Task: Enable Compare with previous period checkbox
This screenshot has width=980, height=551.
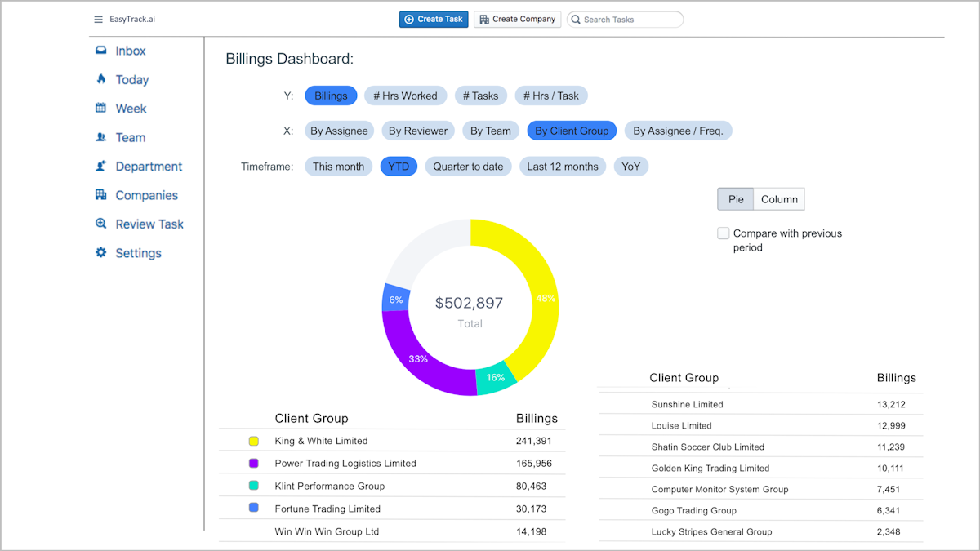Action: 723,233
